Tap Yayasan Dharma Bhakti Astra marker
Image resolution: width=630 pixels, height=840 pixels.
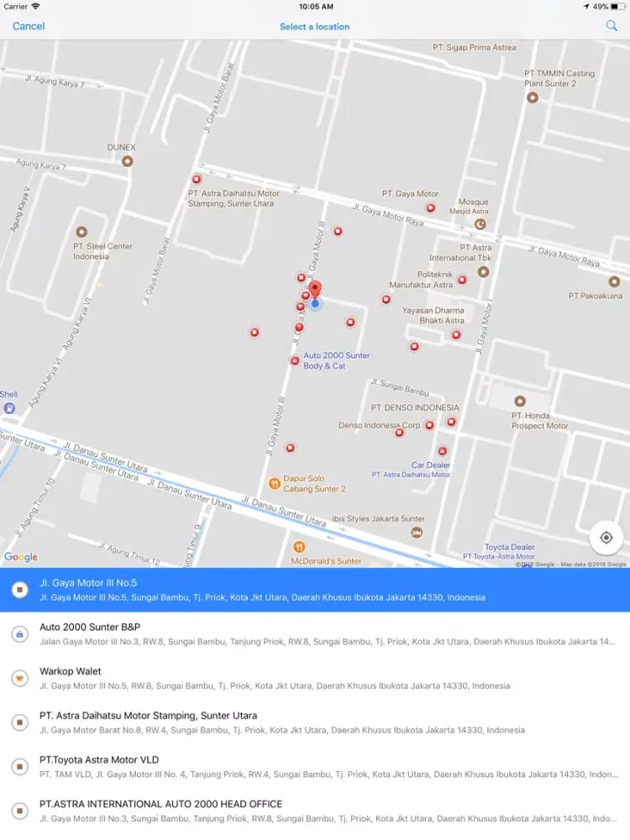pos(456,335)
